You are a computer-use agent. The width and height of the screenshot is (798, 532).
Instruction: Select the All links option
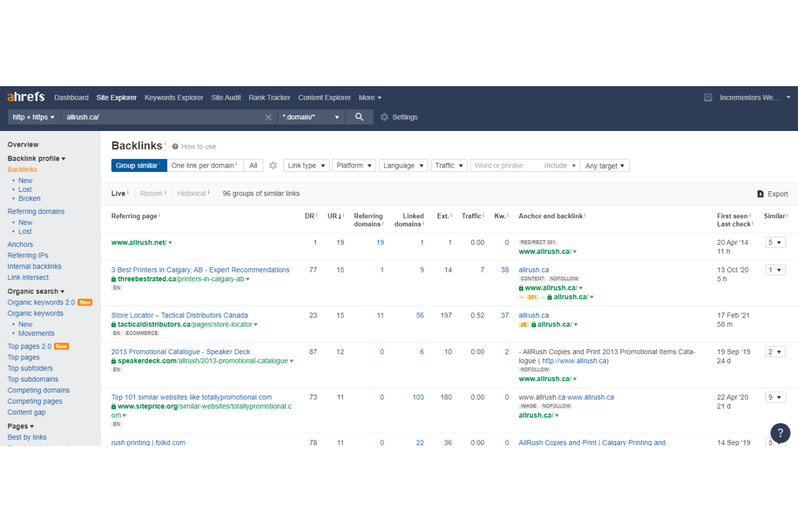coord(253,165)
